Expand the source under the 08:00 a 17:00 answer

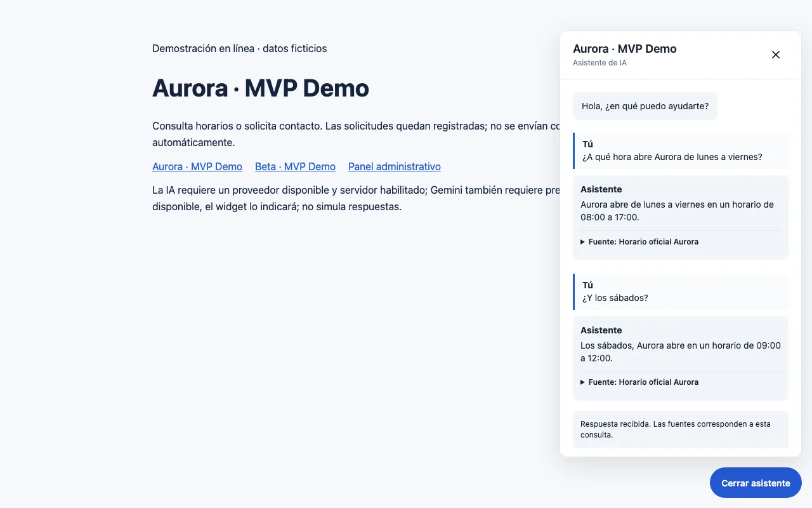point(639,242)
